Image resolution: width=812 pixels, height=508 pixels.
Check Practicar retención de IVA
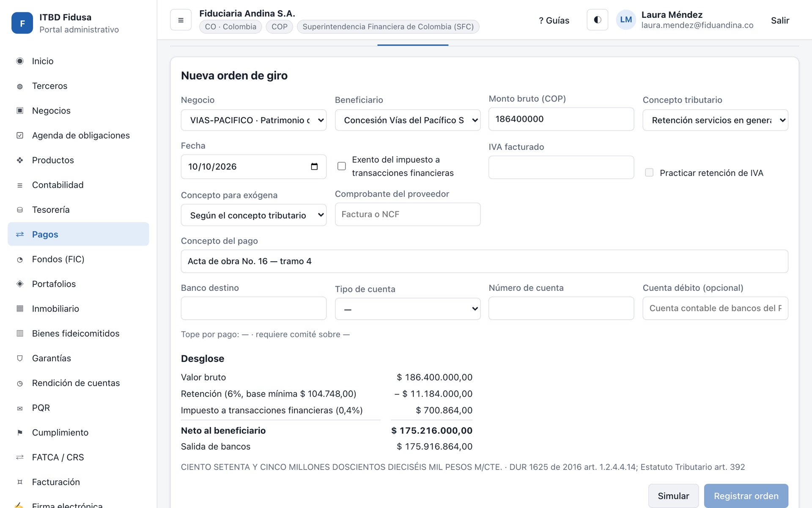tap(649, 173)
